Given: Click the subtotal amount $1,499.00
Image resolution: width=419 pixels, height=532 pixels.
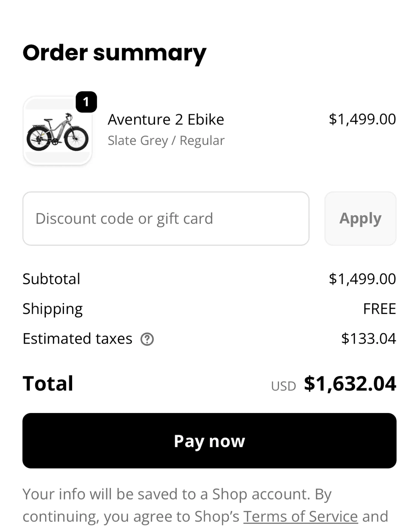Looking at the screenshot, I should coord(362,279).
